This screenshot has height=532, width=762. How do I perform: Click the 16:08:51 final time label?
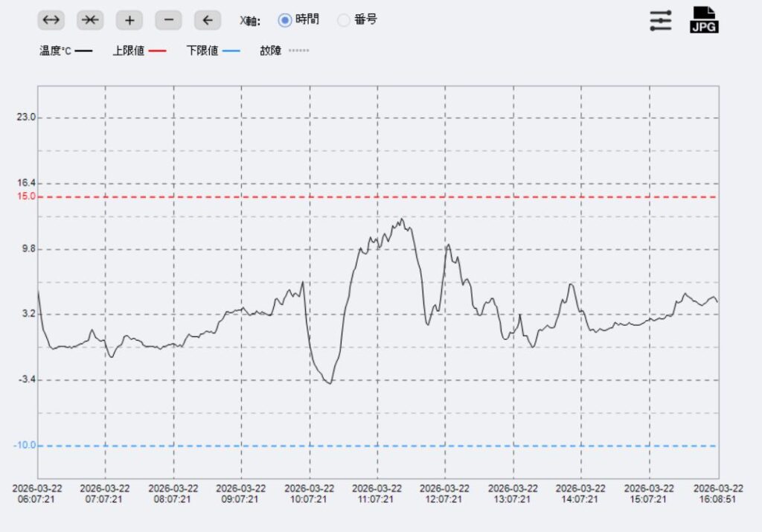click(718, 494)
